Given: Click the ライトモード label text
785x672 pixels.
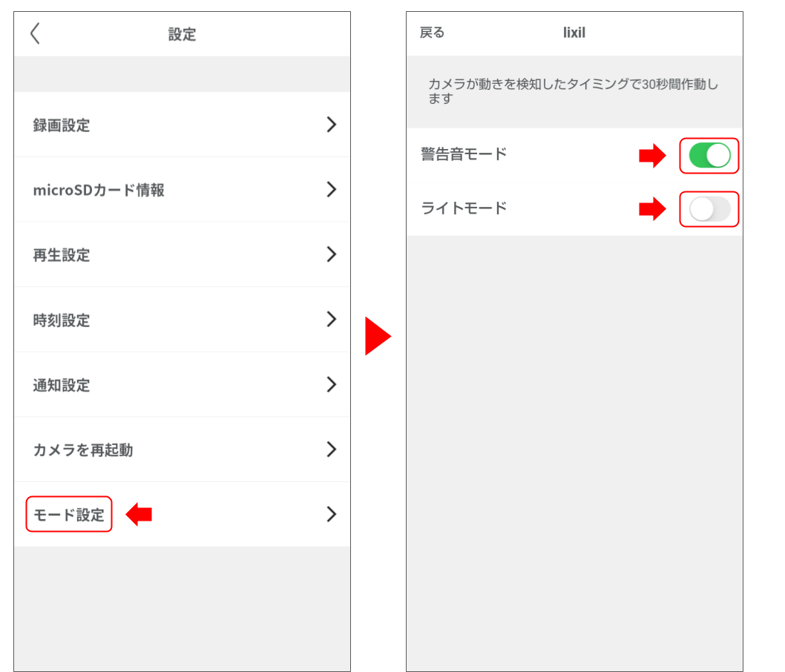Looking at the screenshot, I should [464, 208].
